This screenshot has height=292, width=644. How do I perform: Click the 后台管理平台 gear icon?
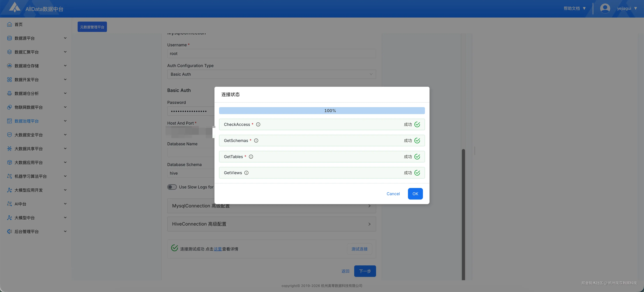pos(9,231)
